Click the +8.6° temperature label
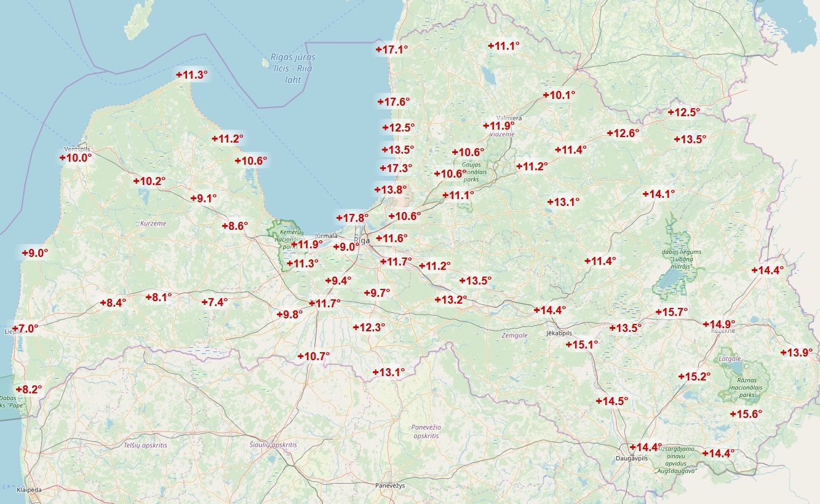 pos(235,226)
